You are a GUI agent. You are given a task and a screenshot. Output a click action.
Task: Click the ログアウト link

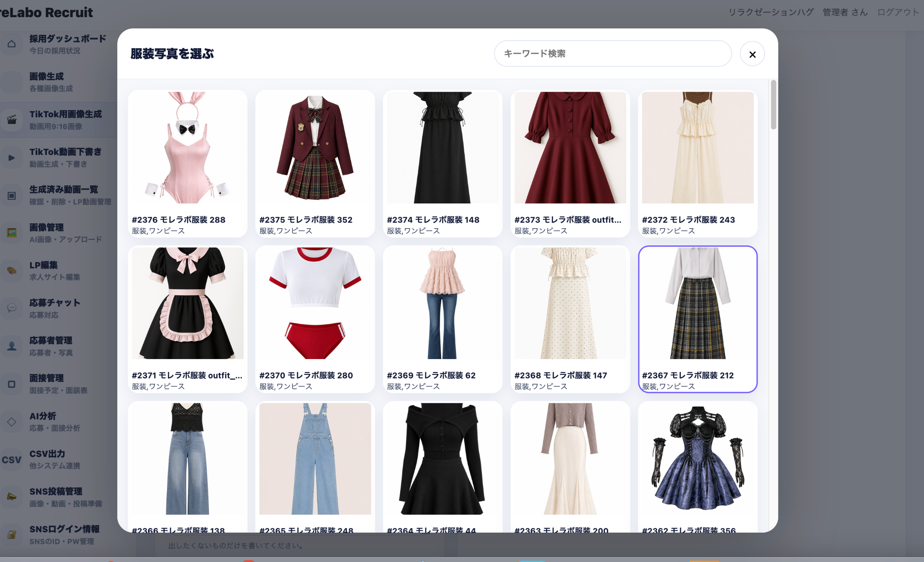(898, 12)
